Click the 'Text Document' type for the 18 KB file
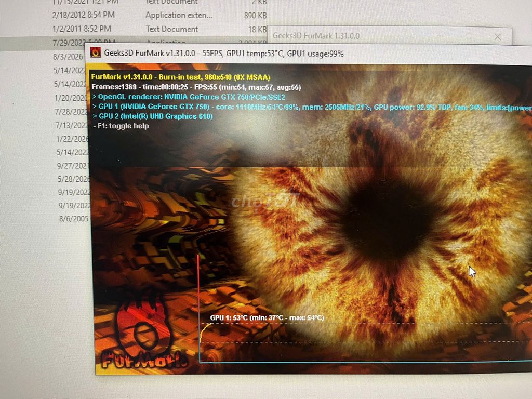The height and width of the screenshot is (399, 532). 172,29
